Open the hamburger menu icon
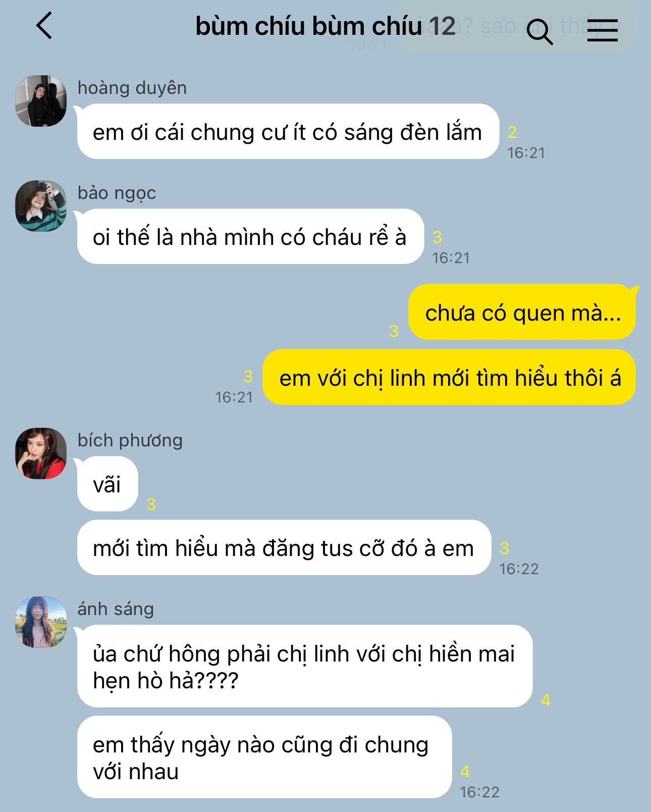 tap(603, 31)
